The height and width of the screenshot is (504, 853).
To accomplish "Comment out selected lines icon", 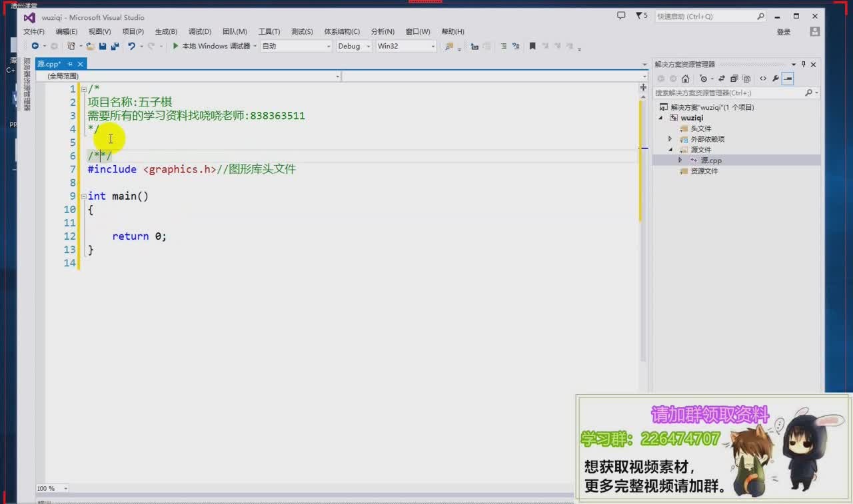I will click(x=503, y=46).
